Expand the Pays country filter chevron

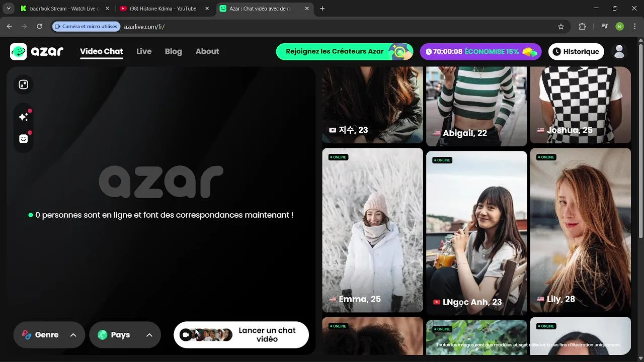point(149,335)
